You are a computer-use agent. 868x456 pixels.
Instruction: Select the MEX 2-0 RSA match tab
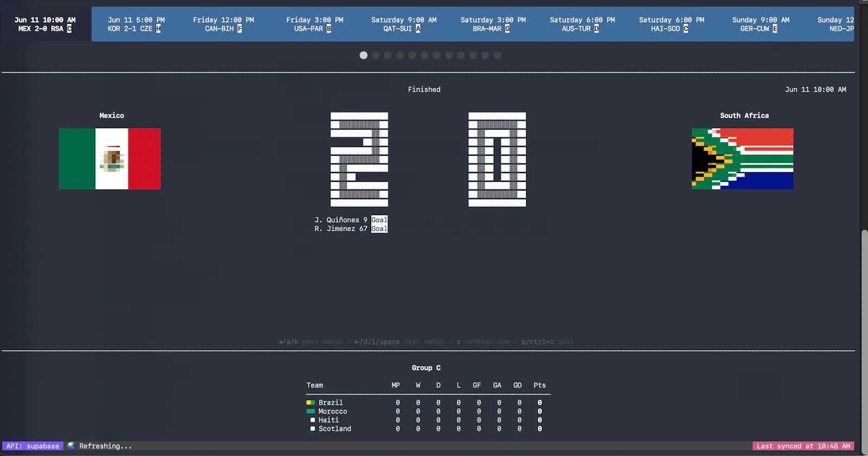46,24
